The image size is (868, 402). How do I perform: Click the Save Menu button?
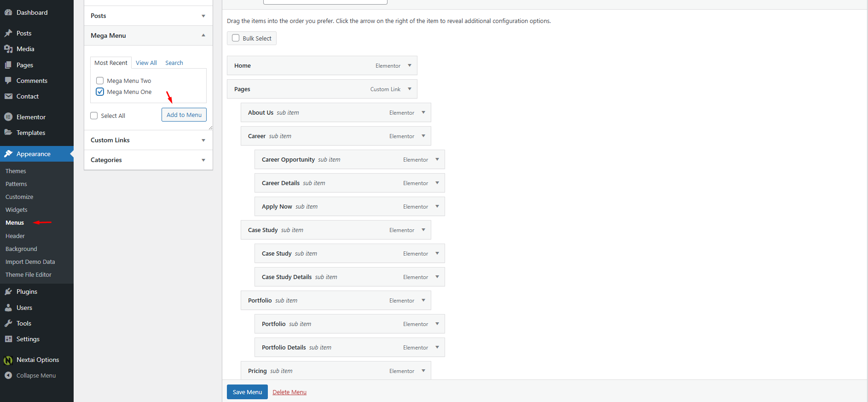tap(247, 392)
